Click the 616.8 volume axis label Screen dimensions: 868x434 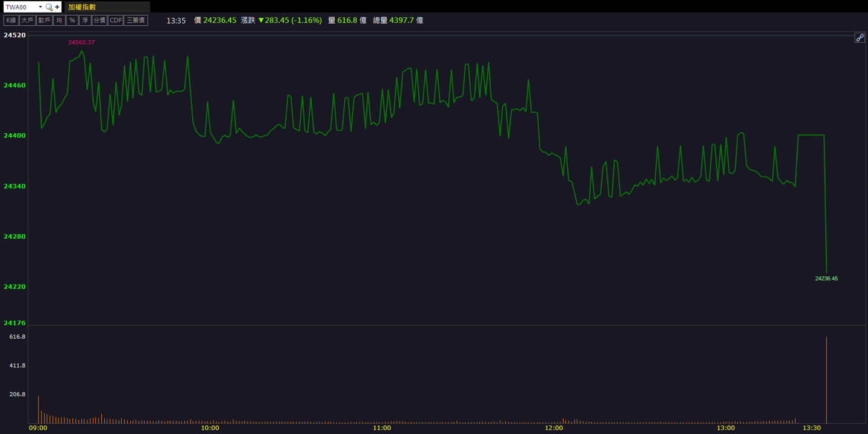17,336
